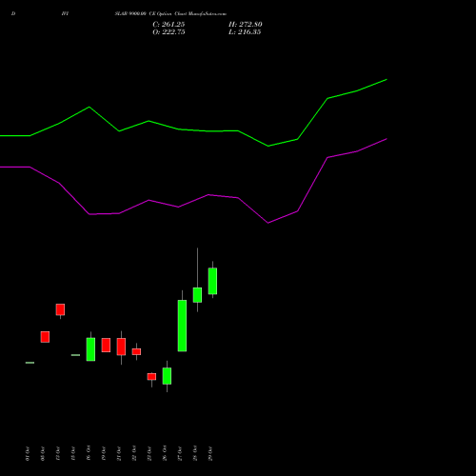The image size is (476, 476).
Task: Select the 26 Oct date label
Action: (x=165, y=453)
